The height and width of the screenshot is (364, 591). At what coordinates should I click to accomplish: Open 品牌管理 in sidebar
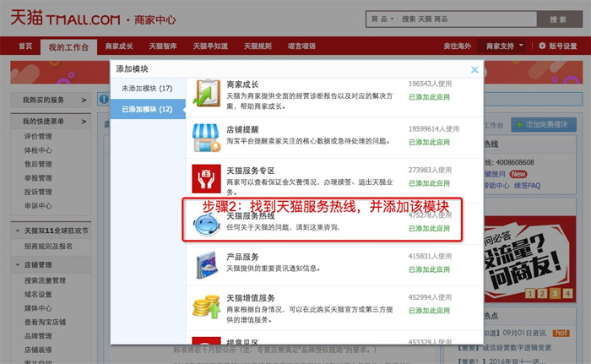[38, 336]
